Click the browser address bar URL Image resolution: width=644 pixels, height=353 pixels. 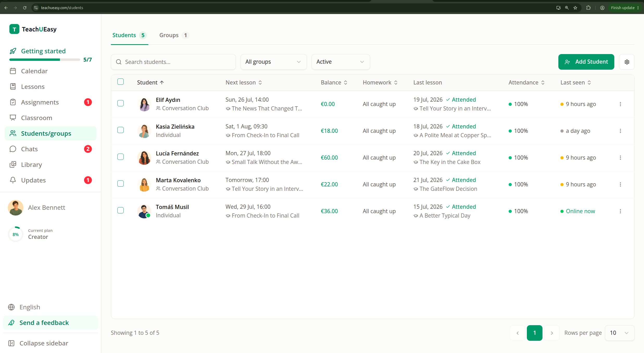[x=62, y=8]
